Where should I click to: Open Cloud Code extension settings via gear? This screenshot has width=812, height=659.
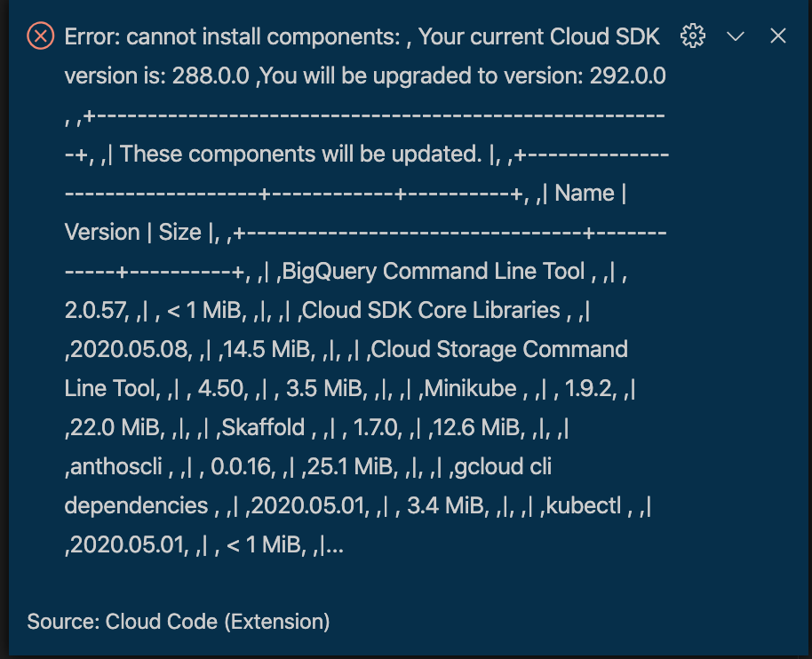pos(693,36)
